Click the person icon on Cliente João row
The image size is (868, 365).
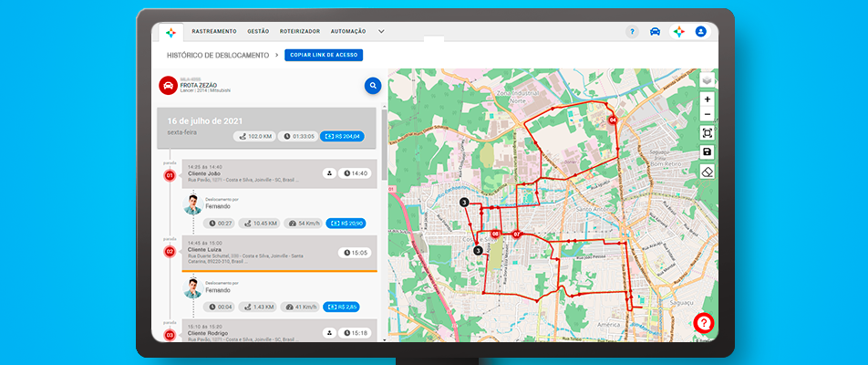pos(329,174)
